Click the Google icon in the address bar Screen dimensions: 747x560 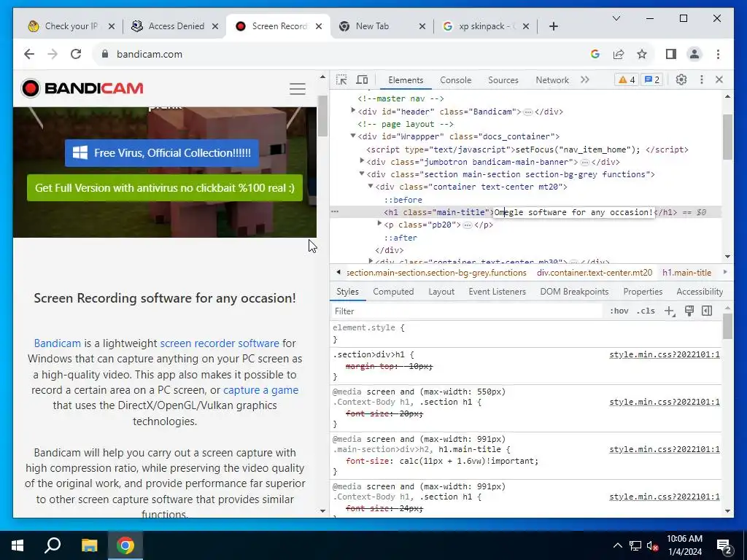pos(595,54)
